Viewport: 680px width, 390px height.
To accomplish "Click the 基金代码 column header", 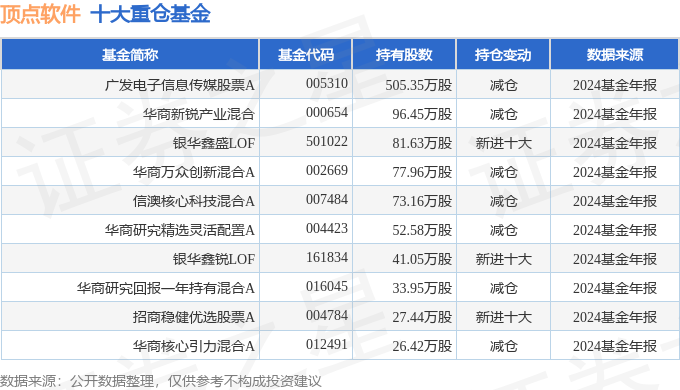I will pos(306,55).
